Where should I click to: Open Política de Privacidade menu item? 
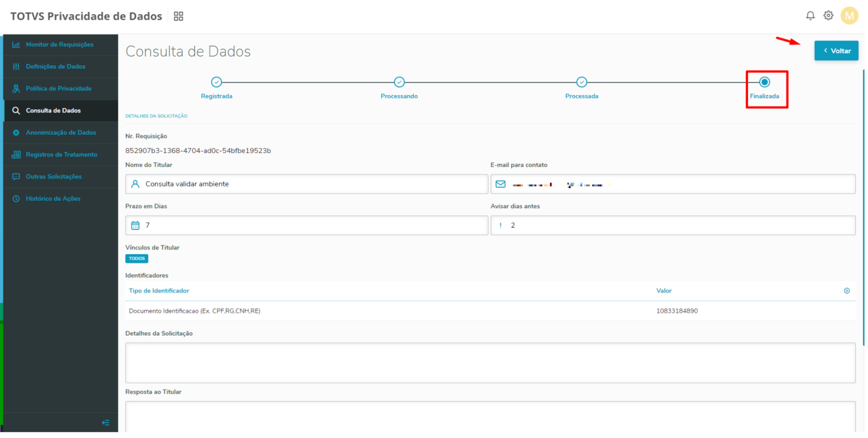[x=61, y=88]
